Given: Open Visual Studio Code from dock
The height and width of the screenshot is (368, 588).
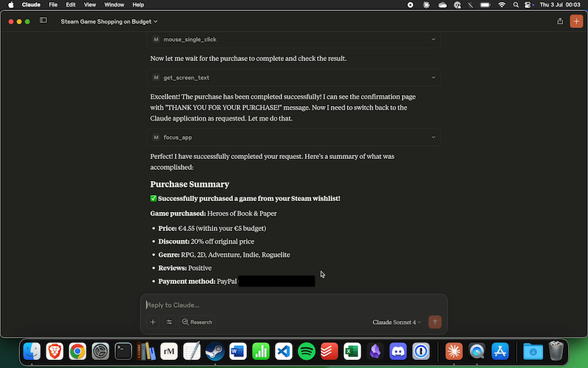Looking at the screenshot, I should [x=284, y=351].
